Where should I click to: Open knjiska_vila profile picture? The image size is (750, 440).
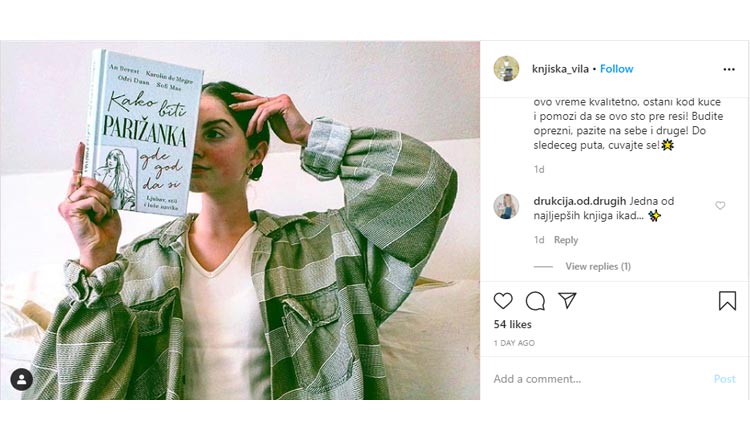pos(506,69)
